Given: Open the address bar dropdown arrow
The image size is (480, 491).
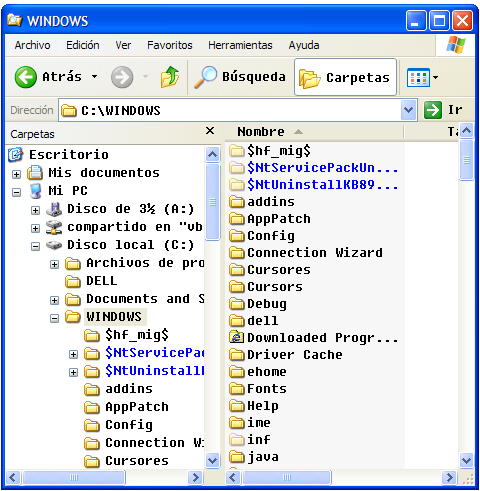Looking at the screenshot, I should (409, 110).
